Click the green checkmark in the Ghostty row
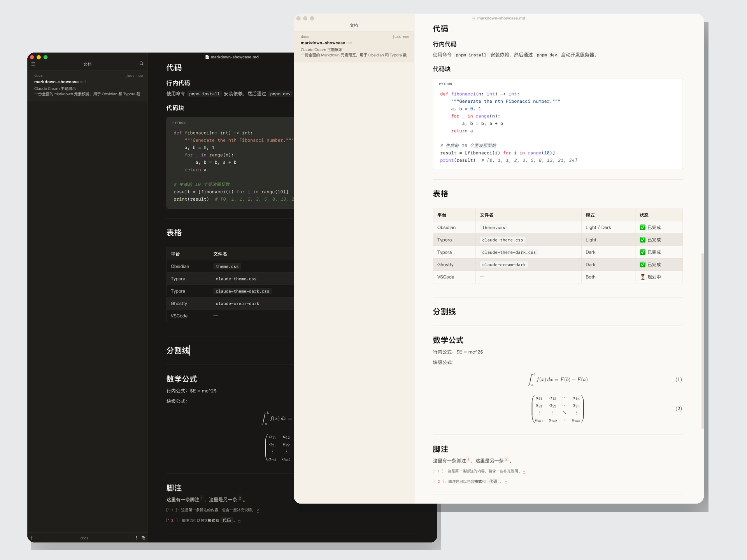The height and width of the screenshot is (560, 747). [x=643, y=264]
